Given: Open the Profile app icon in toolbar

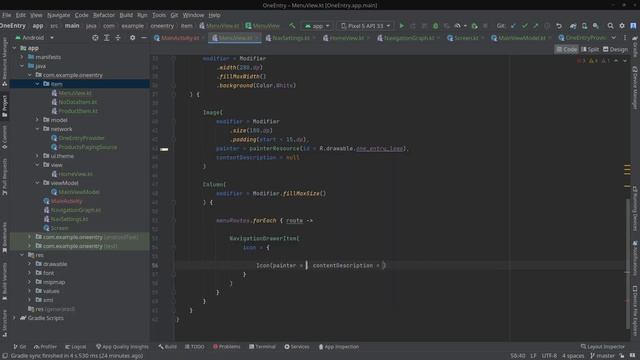Looking at the screenshot, I should (458, 26).
